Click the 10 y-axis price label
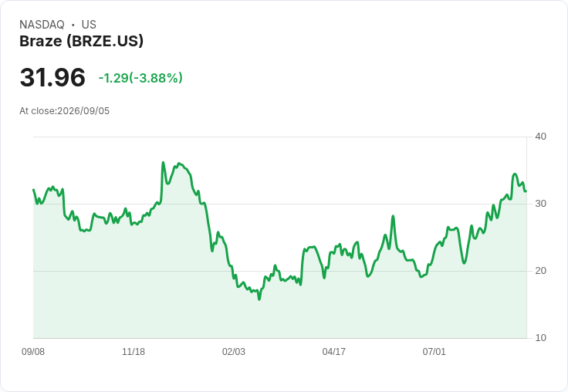 pyautogui.click(x=540, y=338)
